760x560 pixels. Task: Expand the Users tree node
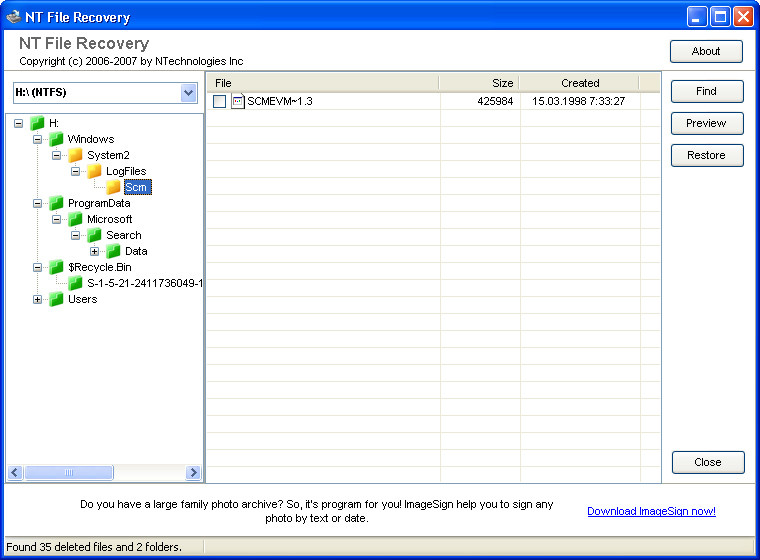(x=37, y=299)
